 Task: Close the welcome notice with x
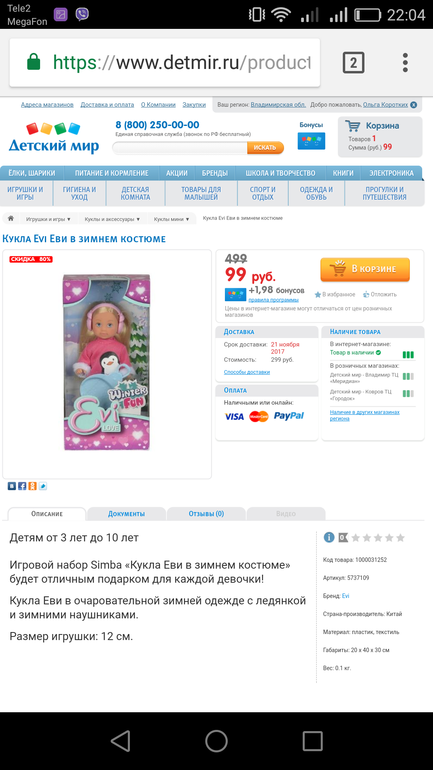point(413,105)
